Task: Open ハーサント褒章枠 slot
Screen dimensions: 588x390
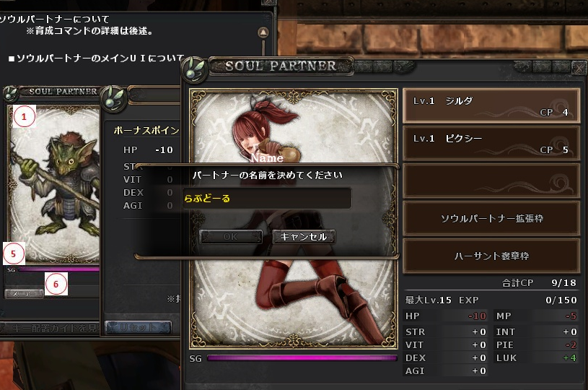Action: coord(491,256)
